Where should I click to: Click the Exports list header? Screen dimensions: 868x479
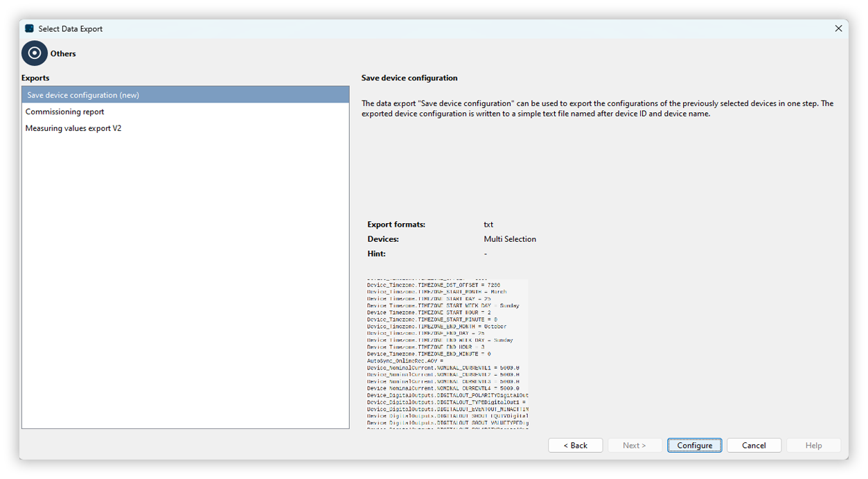click(x=35, y=78)
